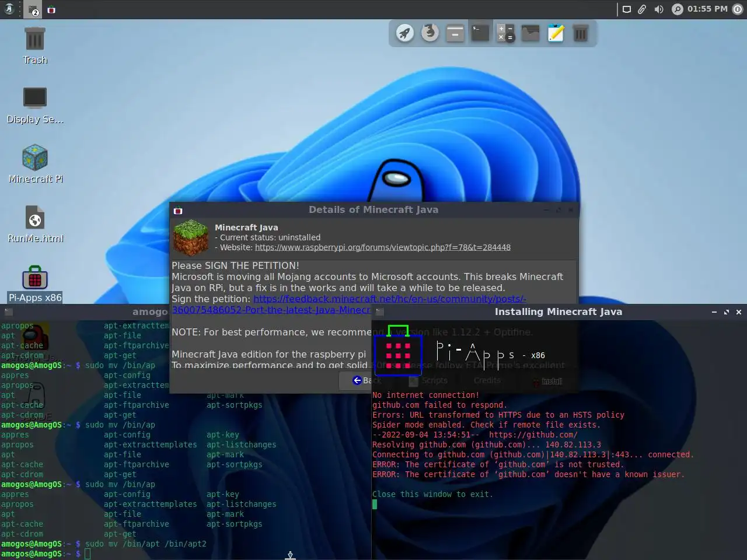Click the 'Close this window to exit.' line
Viewport: 747px width, 560px height.
(432, 494)
